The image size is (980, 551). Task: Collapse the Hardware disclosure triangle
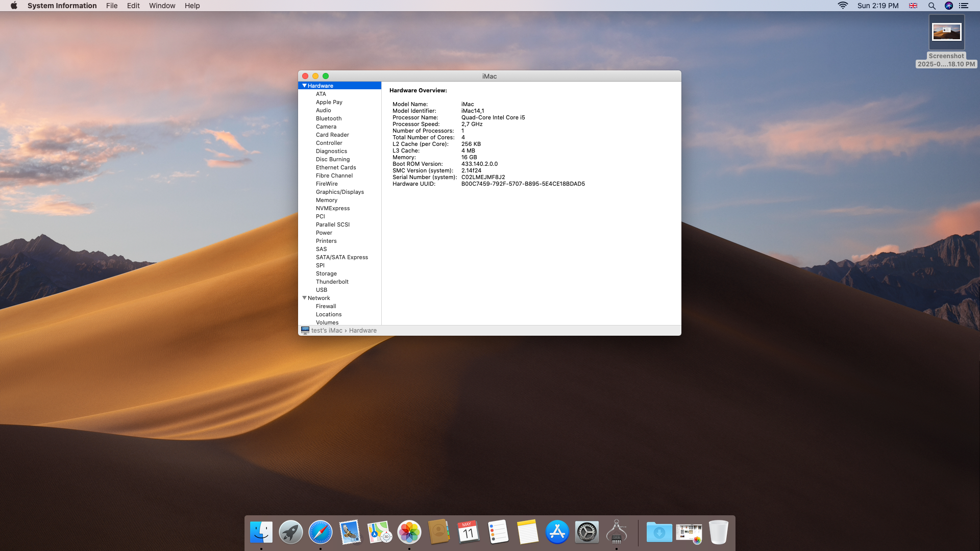[304, 86]
